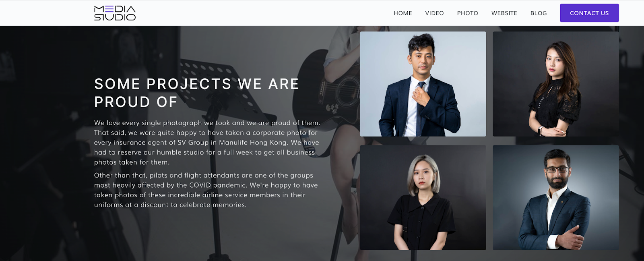Go to the VIDEO page
The image size is (644, 261).
point(434,13)
